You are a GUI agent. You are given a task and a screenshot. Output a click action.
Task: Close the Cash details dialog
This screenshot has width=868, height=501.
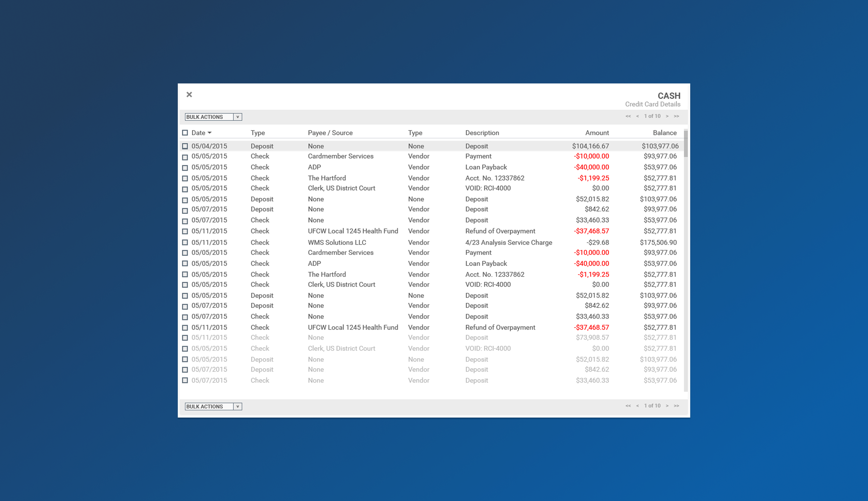(189, 95)
